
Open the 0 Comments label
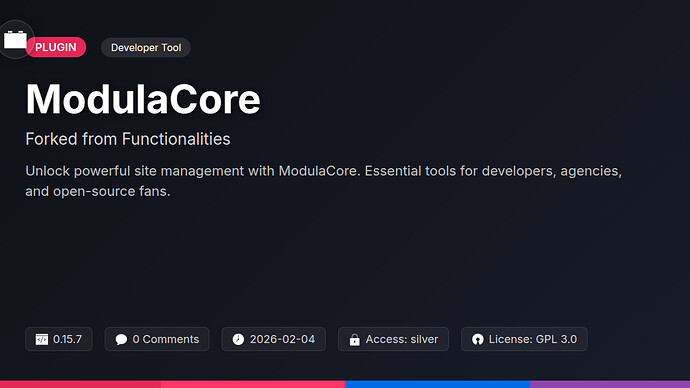[165, 339]
